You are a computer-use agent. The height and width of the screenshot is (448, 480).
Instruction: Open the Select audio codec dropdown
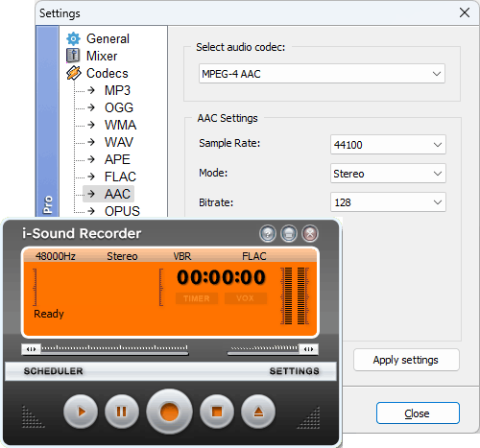click(x=322, y=74)
